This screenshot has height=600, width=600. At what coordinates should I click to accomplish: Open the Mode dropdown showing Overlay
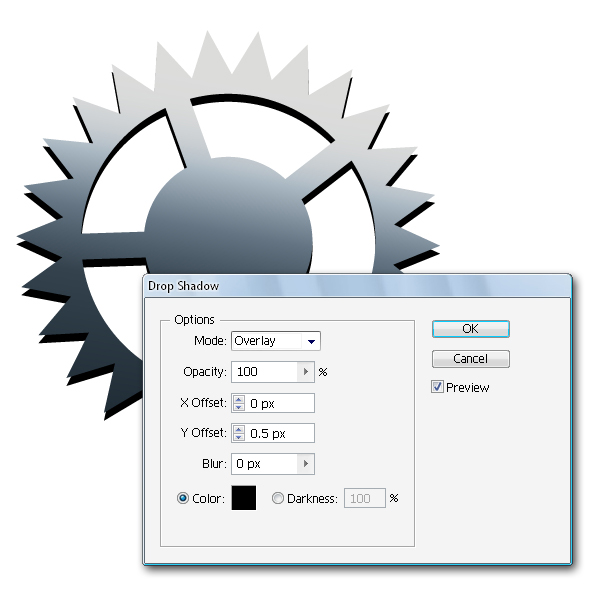click(x=276, y=341)
